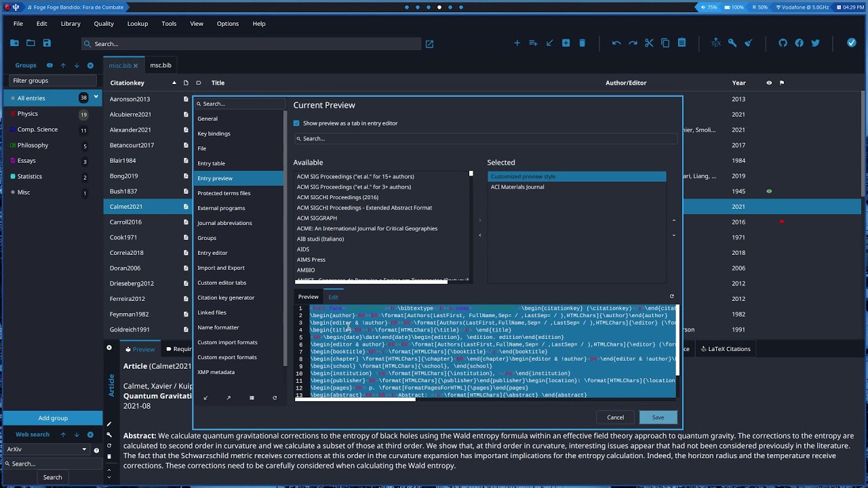The width and height of the screenshot is (868, 488).
Task: Click the Web search Search button
Action: coord(52,477)
